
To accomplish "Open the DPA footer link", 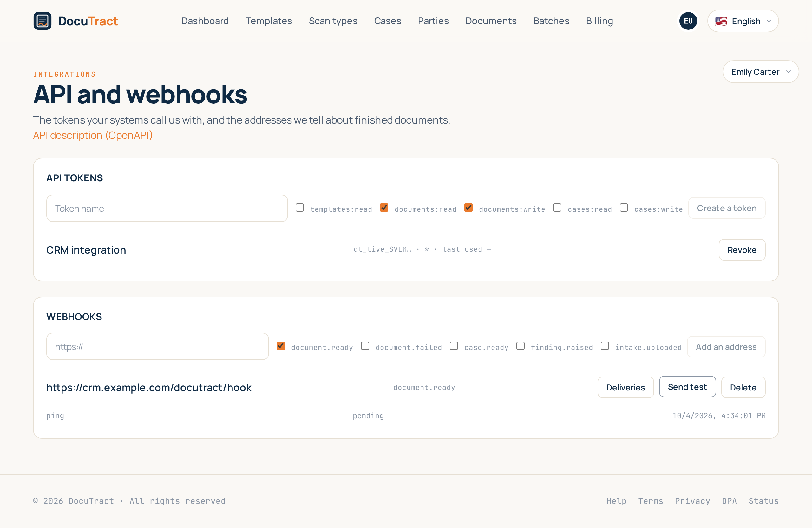I will [729, 501].
